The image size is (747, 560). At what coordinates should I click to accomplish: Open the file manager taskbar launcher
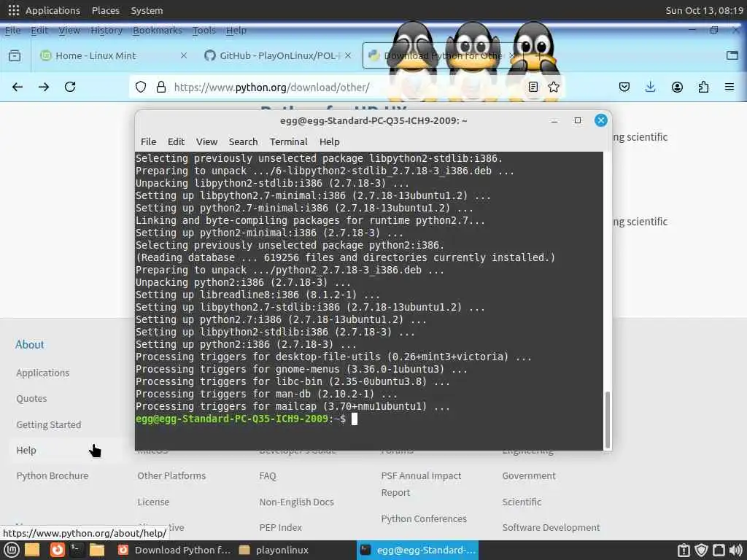[97, 550]
